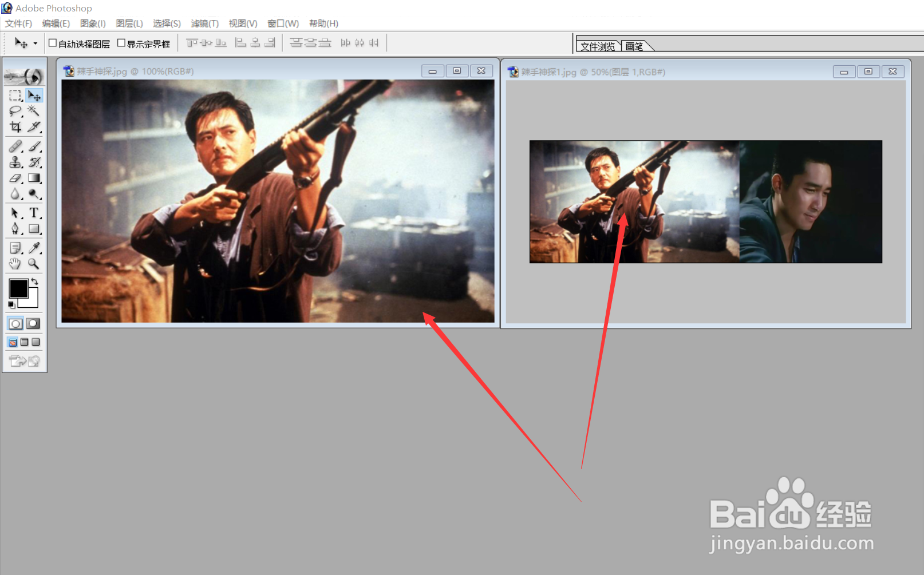This screenshot has height=575, width=924.
Task: Choose full screen with menu bar mode
Action: click(x=24, y=342)
